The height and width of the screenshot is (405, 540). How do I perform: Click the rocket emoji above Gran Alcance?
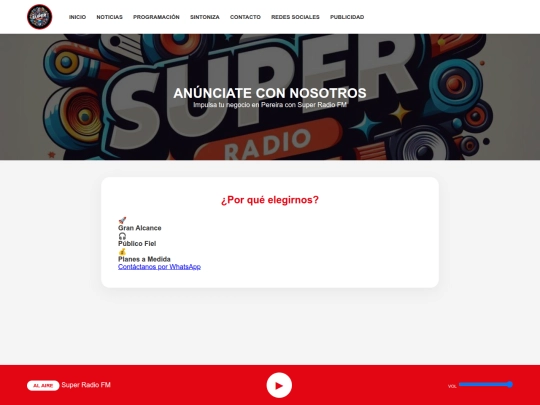click(122, 220)
